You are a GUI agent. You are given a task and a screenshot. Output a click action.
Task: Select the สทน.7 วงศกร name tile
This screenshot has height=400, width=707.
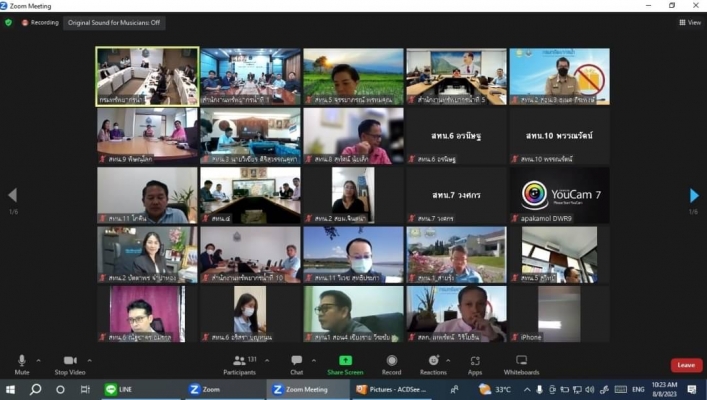pos(456,195)
